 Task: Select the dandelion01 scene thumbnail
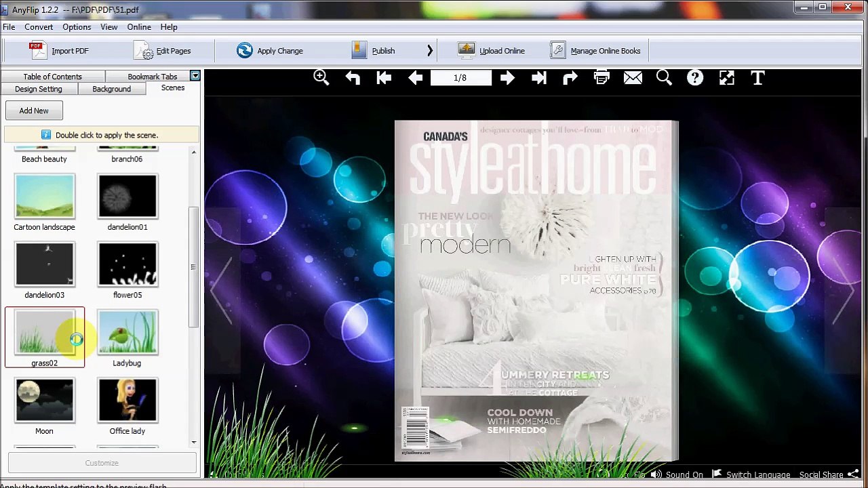tap(127, 197)
